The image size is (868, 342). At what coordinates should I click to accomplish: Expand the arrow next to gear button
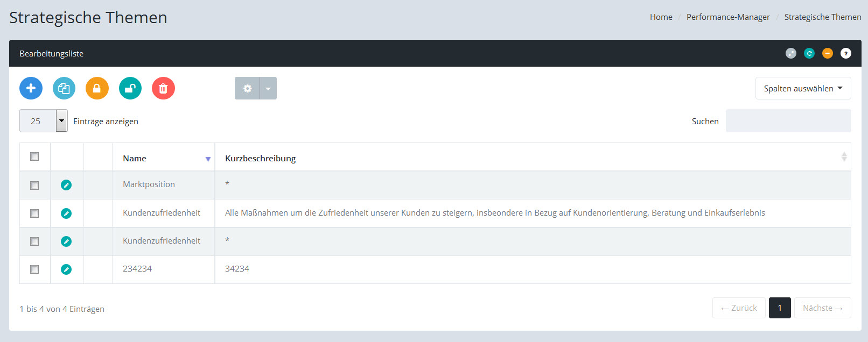tap(268, 88)
